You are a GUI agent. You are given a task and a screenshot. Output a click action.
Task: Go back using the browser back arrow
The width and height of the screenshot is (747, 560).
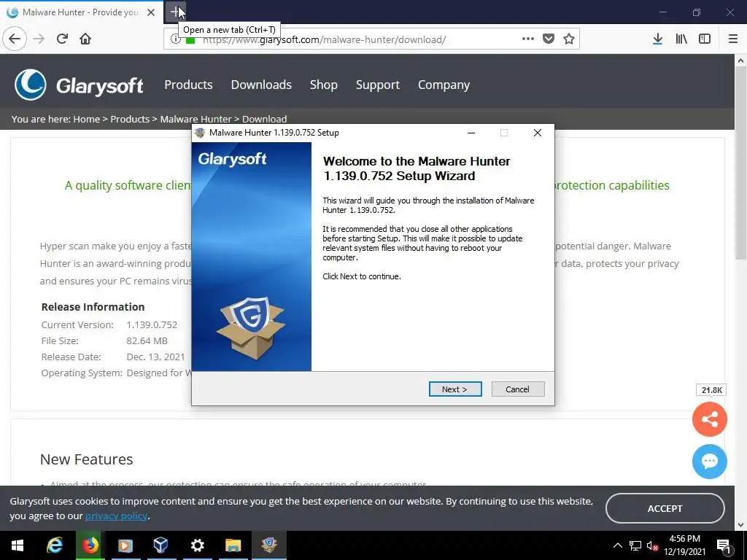tap(15, 39)
